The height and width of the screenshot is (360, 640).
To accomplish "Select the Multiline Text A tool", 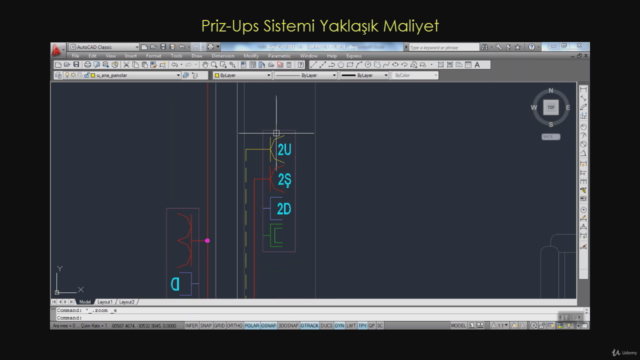I will coord(477,65).
